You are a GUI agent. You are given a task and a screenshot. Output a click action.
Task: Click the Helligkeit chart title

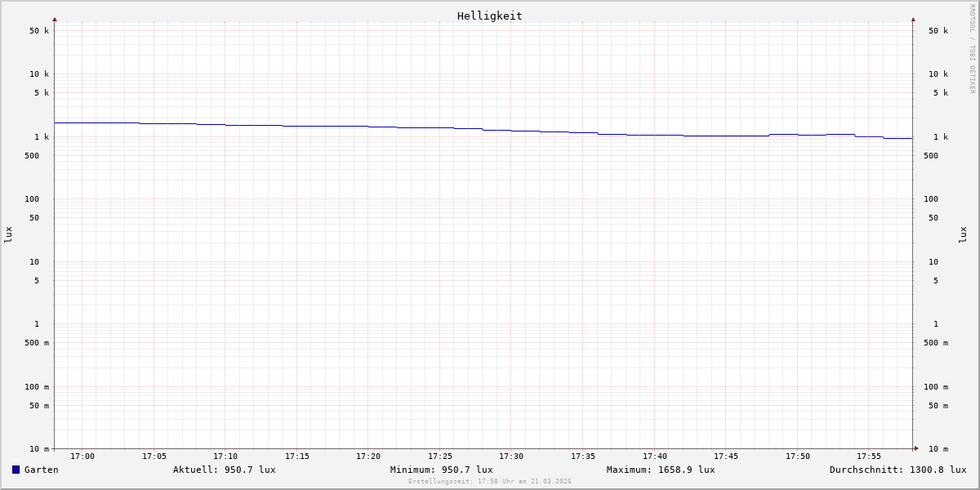489,16
